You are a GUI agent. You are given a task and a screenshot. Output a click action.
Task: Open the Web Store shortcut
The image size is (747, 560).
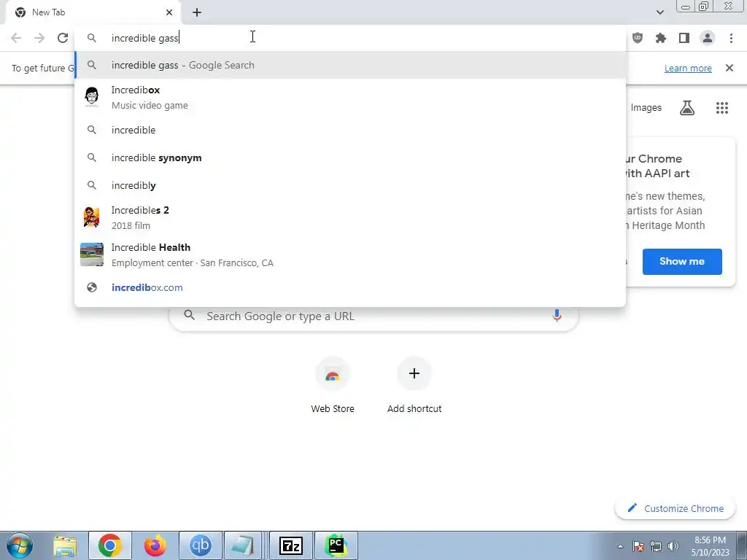333,385
